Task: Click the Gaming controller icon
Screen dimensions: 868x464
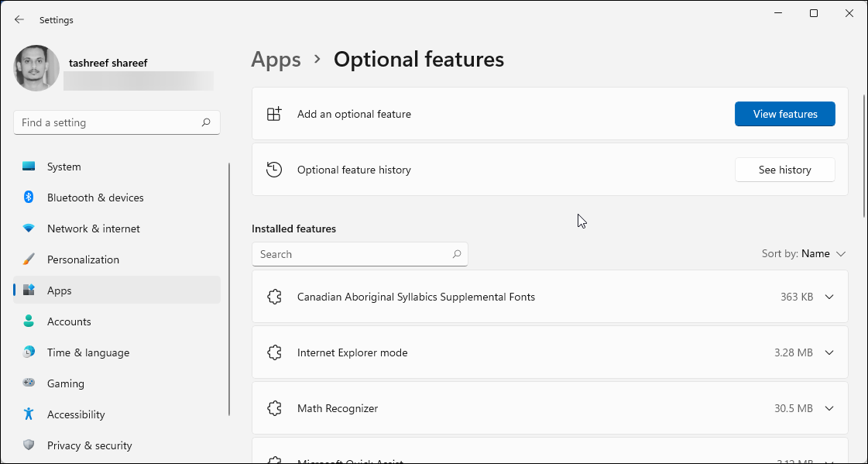Action: [x=29, y=383]
